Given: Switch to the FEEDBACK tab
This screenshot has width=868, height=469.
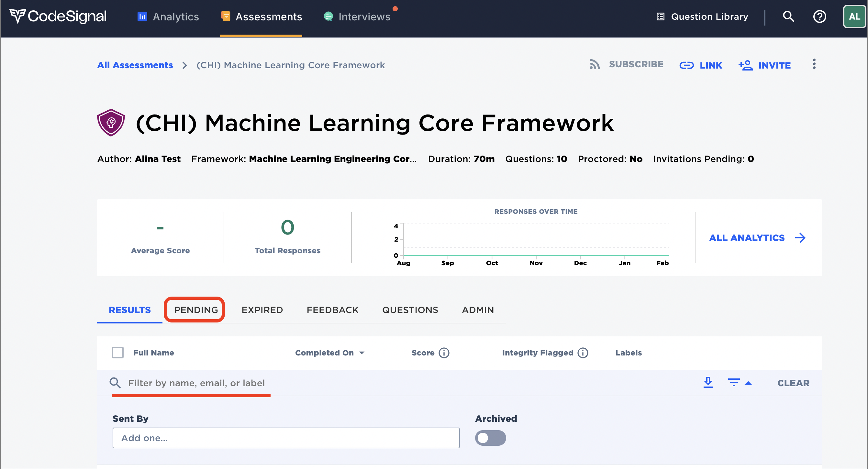Looking at the screenshot, I should (332, 310).
